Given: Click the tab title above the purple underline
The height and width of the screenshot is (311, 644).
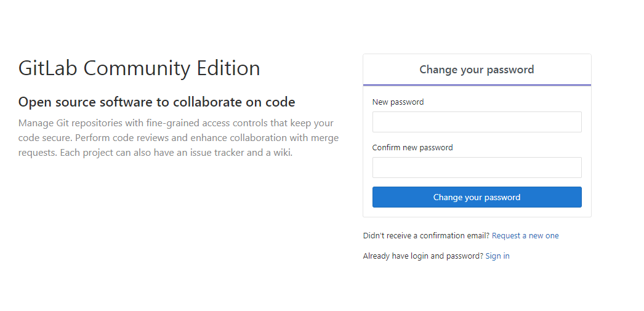Looking at the screenshot, I should pyautogui.click(x=477, y=70).
